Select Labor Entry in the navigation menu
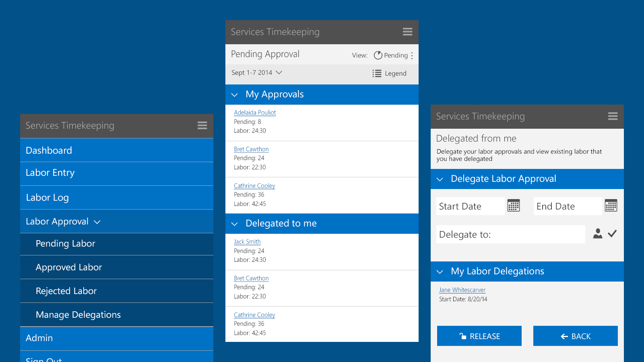This screenshot has width=644, height=362. pyautogui.click(x=50, y=173)
